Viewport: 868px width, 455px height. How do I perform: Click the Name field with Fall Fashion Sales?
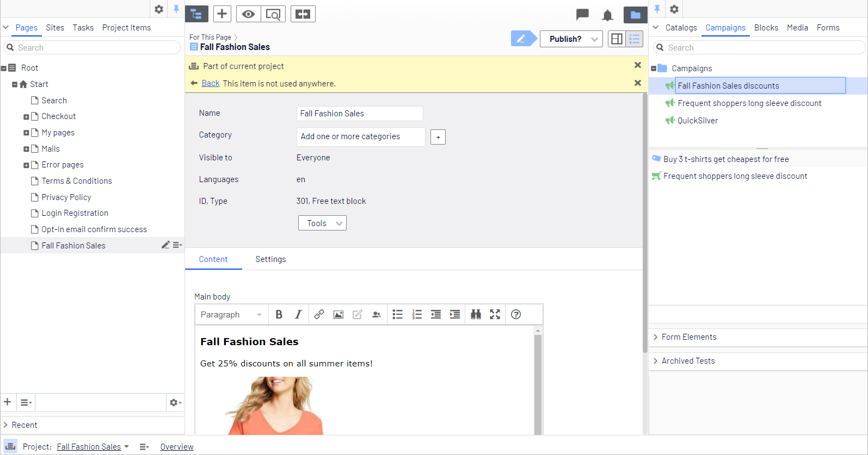click(x=360, y=114)
